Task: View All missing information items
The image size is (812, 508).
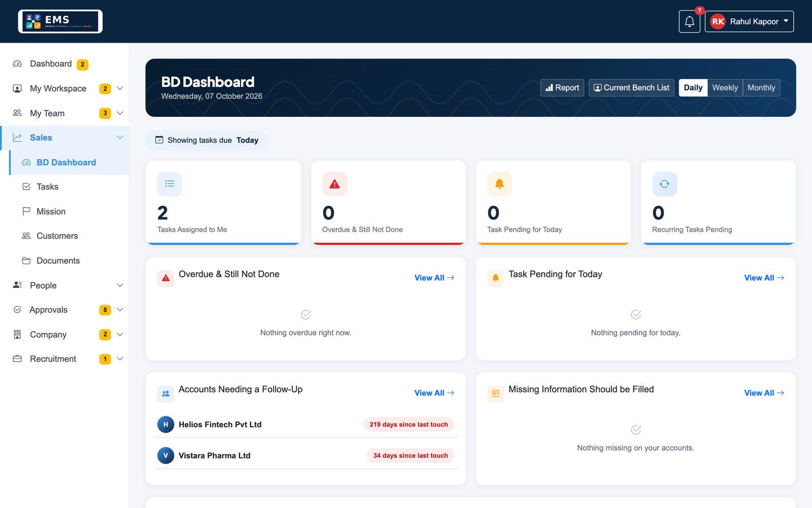Action: [x=764, y=393]
